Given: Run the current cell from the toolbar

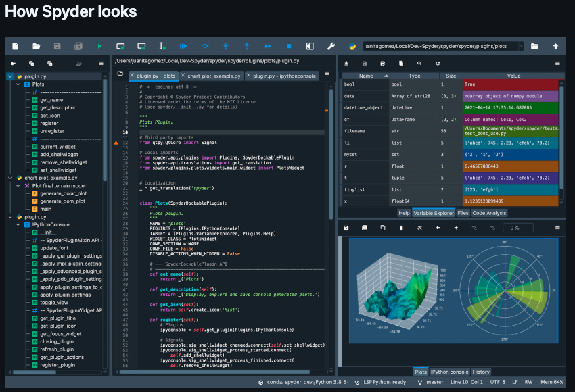Looking at the screenshot, I should coord(120,46).
